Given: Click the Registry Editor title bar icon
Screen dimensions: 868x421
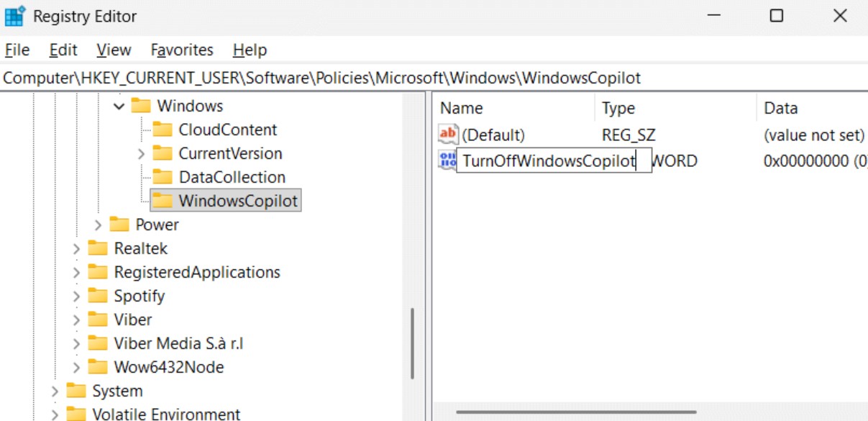Looking at the screenshot, I should [x=14, y=16].
